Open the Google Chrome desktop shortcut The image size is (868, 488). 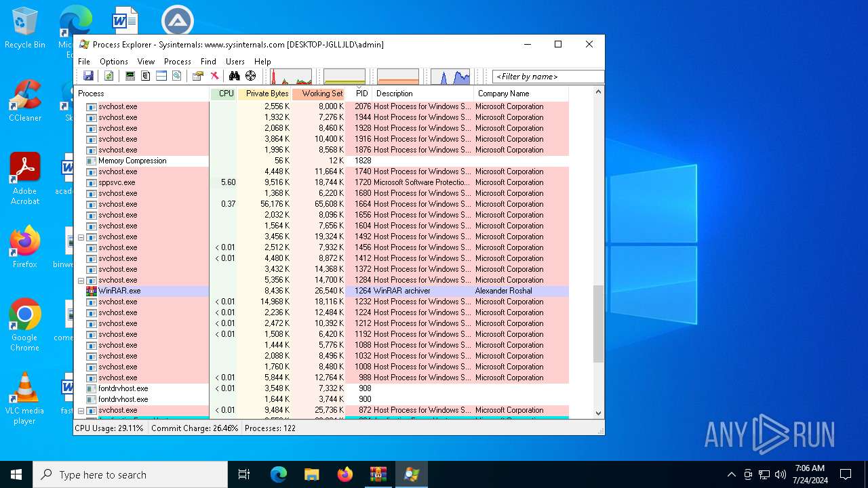pos(24,325)
